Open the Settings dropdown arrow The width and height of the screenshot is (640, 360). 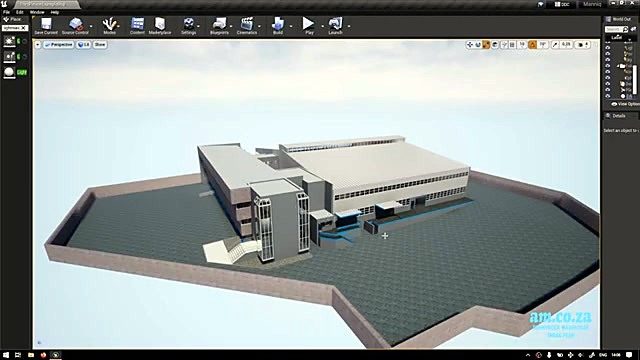click(198, 26)
